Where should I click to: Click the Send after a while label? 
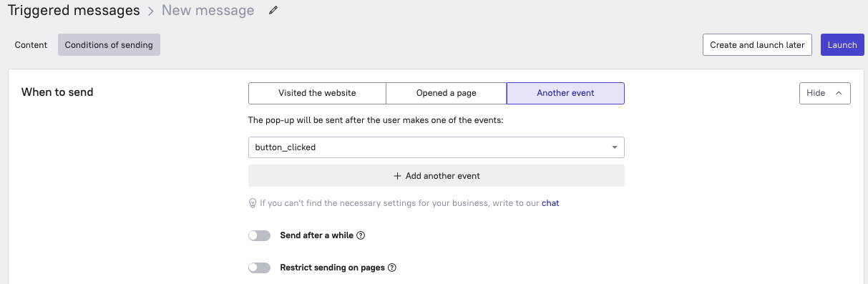point(317,235)
